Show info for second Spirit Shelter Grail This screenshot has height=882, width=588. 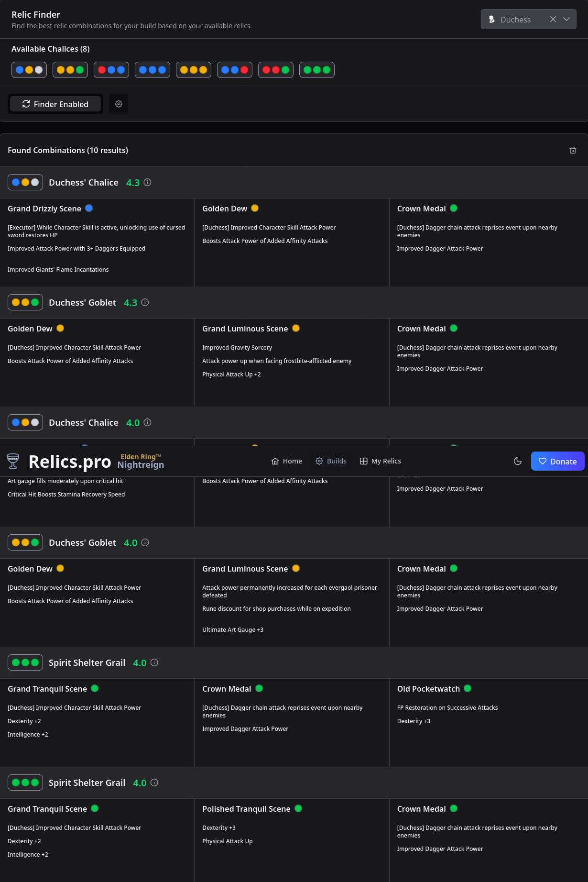tap(154, 783)
